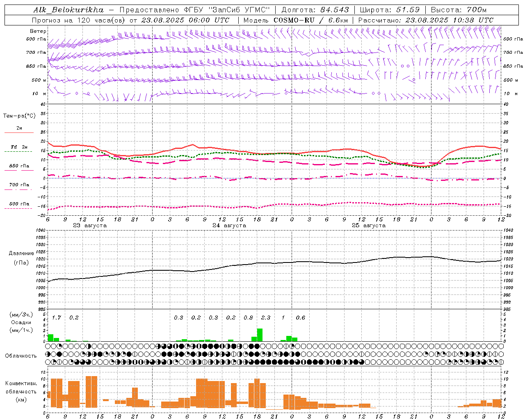Click the Рассчитано: 23.08.2025 10:38 UTC text

pos(426,20)
